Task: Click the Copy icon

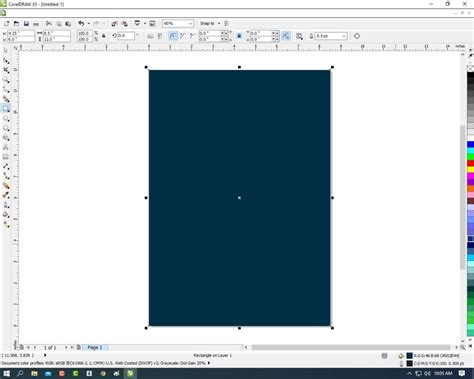Action: click(x=59, y=23)
